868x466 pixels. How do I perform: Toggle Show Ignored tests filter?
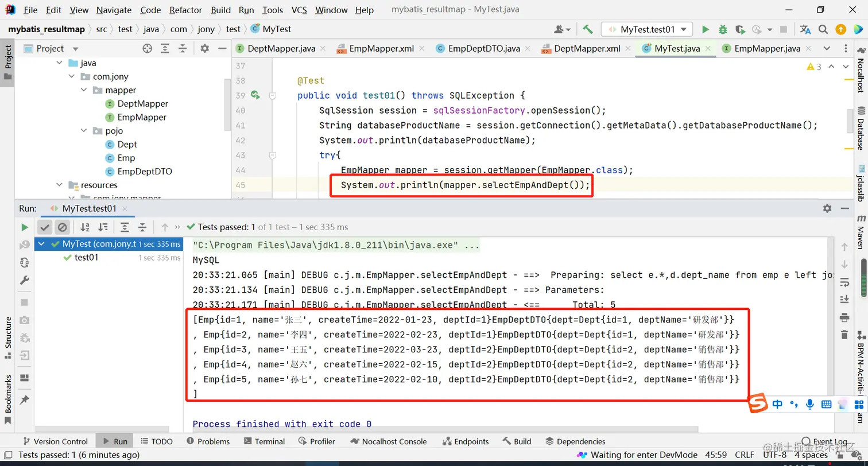point(62,227)
